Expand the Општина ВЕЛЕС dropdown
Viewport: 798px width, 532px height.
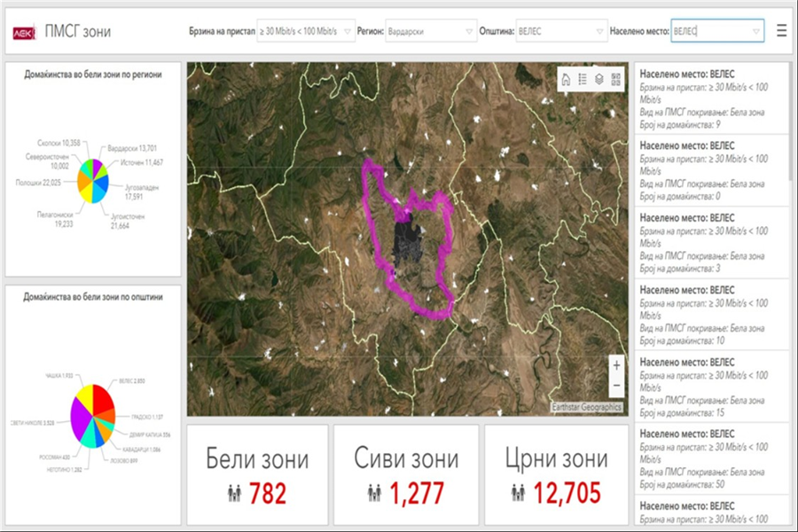tap(561, 31)
